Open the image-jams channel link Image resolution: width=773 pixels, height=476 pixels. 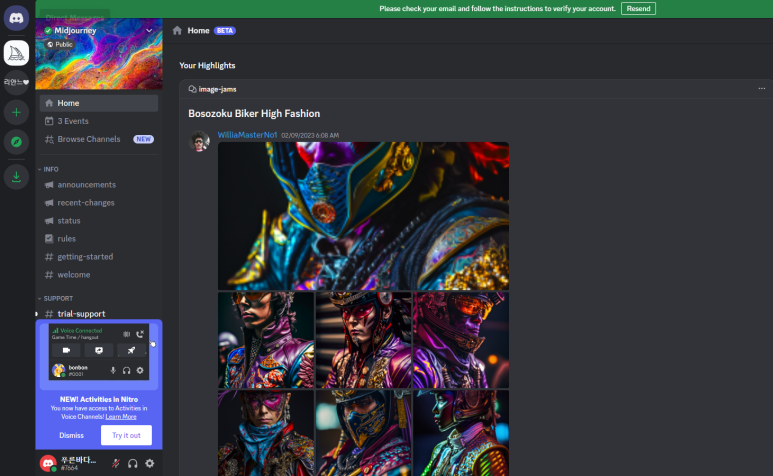coord(212,89)
